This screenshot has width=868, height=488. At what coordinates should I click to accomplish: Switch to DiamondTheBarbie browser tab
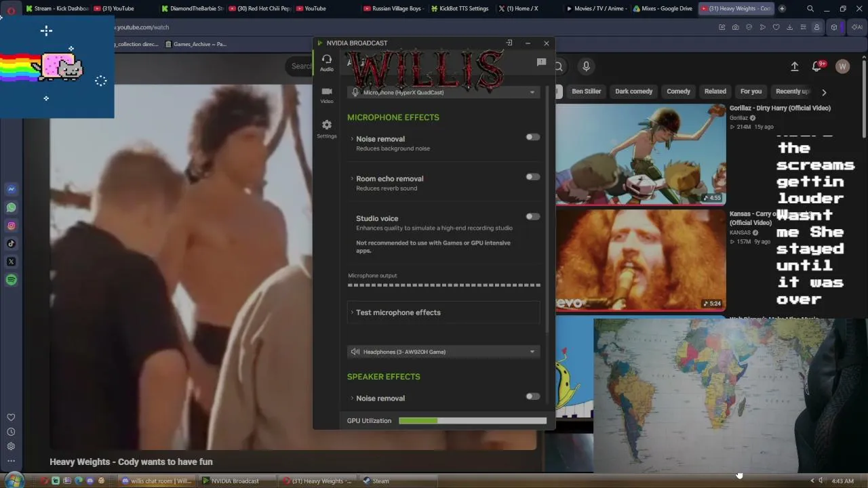193,9
